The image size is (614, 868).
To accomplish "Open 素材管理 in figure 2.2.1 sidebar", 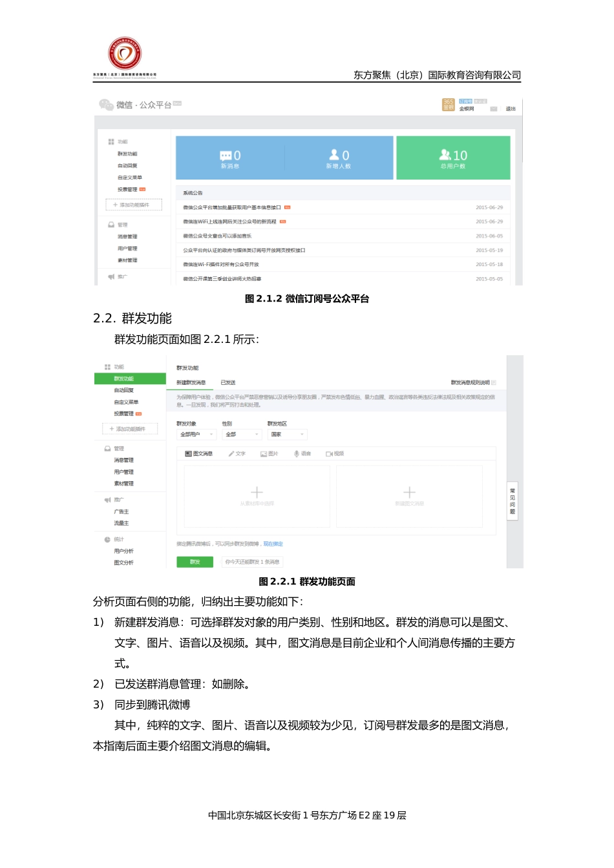I will [x=124, y=483].
